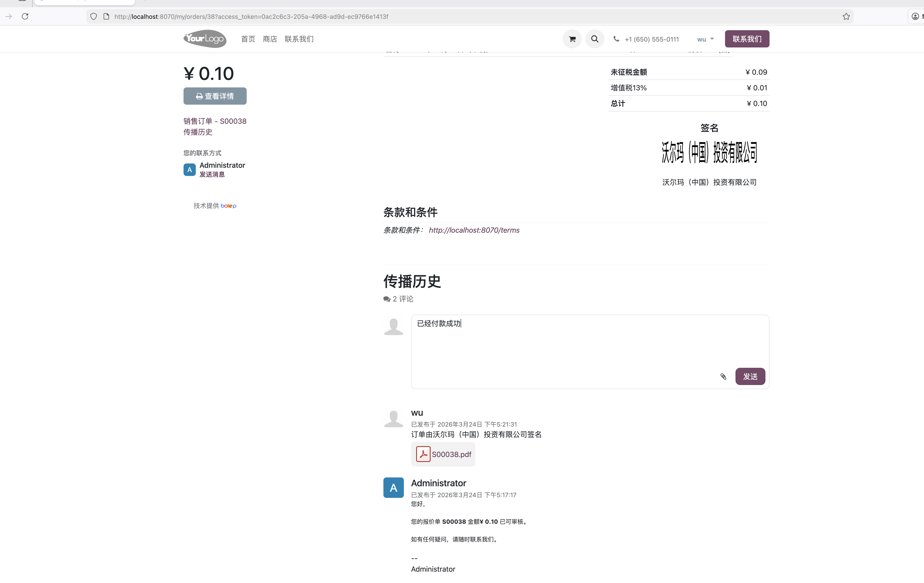Focus the comment text area
924x583 pixels.
click(x=590, y=352)
